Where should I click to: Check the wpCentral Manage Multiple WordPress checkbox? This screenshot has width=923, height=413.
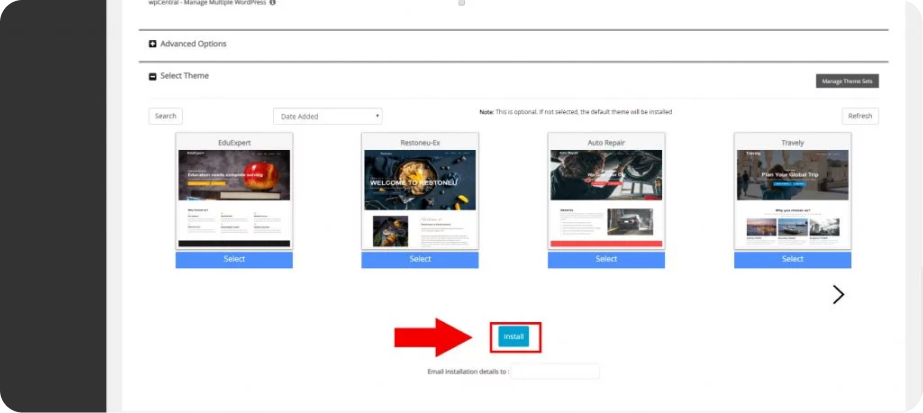pyautogui.click(x=462, y=2)
